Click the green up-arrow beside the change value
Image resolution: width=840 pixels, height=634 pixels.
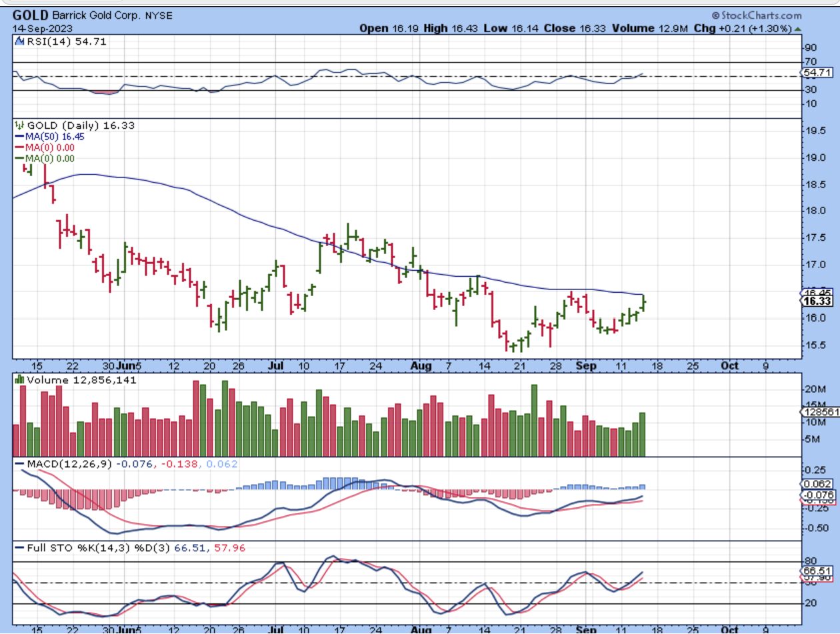797,29
